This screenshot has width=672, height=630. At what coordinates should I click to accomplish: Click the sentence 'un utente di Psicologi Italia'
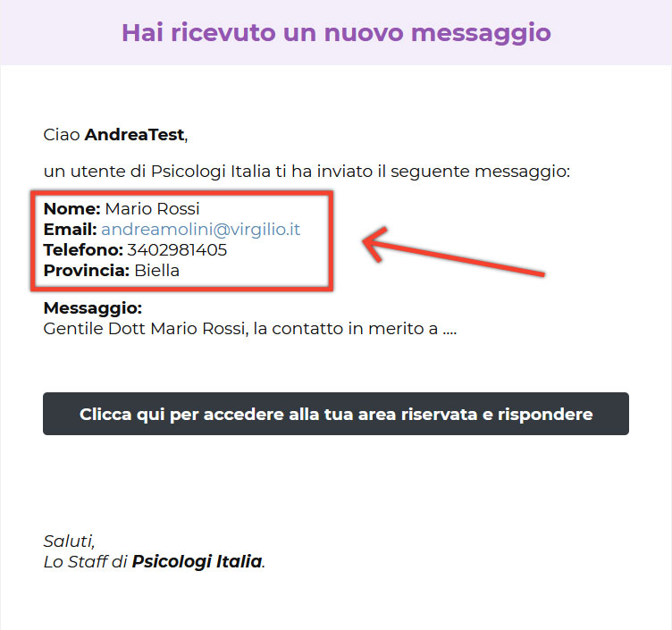tap(157, 172)
